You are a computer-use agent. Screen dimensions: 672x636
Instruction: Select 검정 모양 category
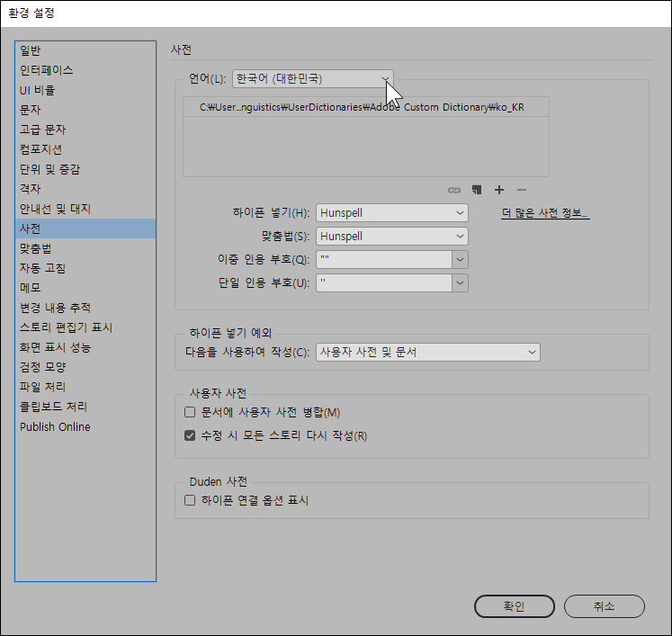pyautogui.click(x=85, y=367)
